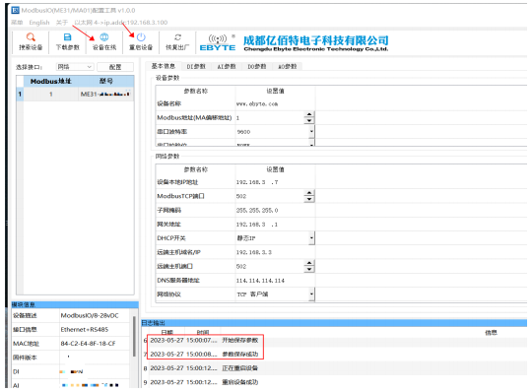Open the 串口波特率 baud rate dropdown showing 9600
Image resolution: width=532 pixels, height=392 pixels.
(311, 132)
